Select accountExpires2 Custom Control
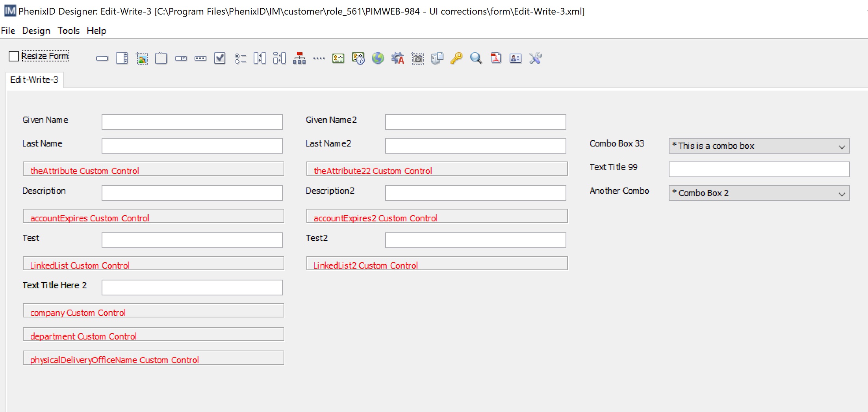 pyautogui.click(x=437, y=216)
